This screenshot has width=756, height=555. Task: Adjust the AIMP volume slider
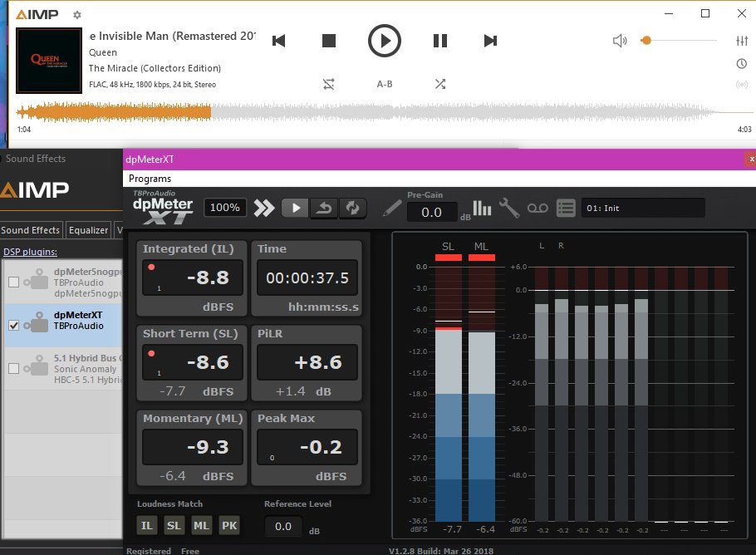click(679, 41)
